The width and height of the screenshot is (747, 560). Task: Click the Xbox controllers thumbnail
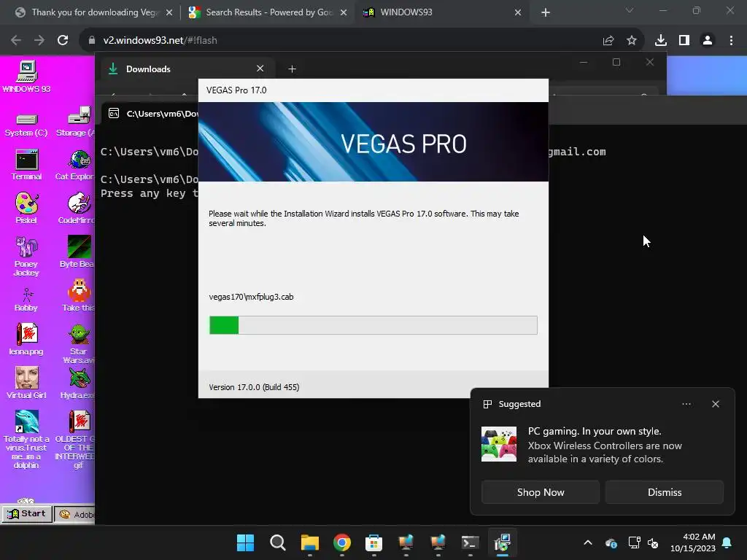pyautogui.click(x=499, y=444)
